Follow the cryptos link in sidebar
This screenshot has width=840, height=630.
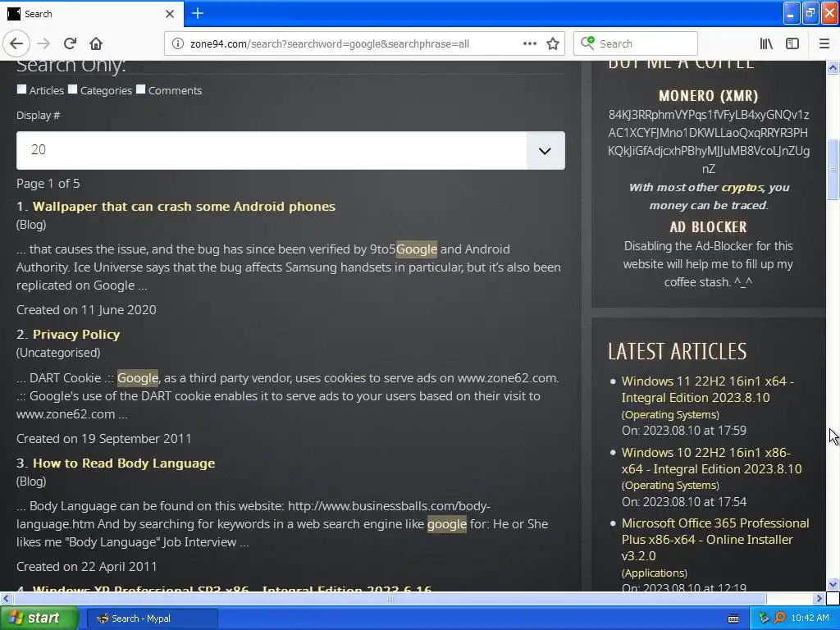pyautogui.click(x=742, y=188)
